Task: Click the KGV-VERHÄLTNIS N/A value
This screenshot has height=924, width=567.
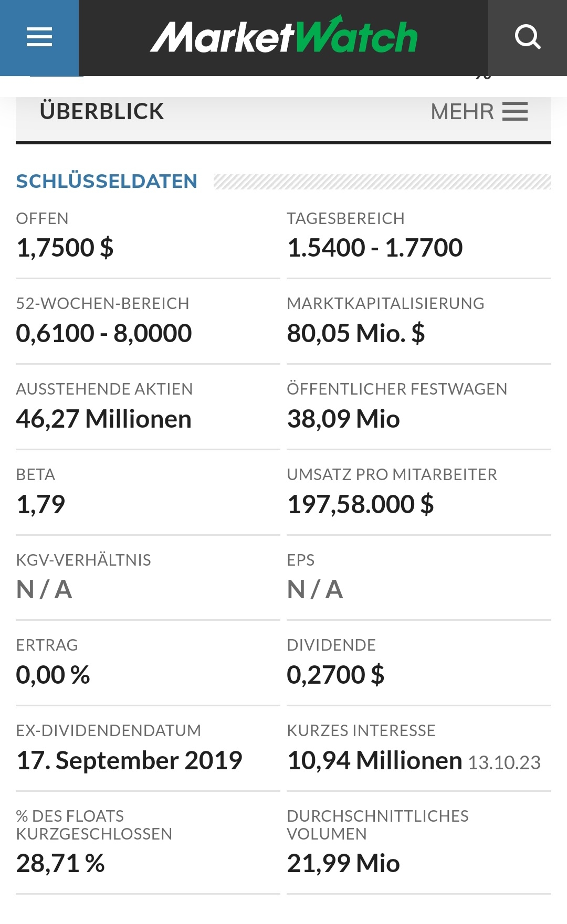Action: 44,589
